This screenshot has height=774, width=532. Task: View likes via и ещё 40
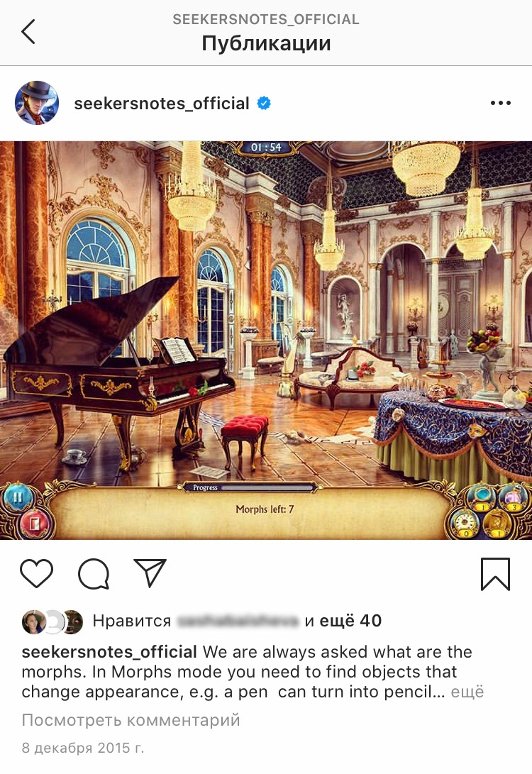point(343,621)
